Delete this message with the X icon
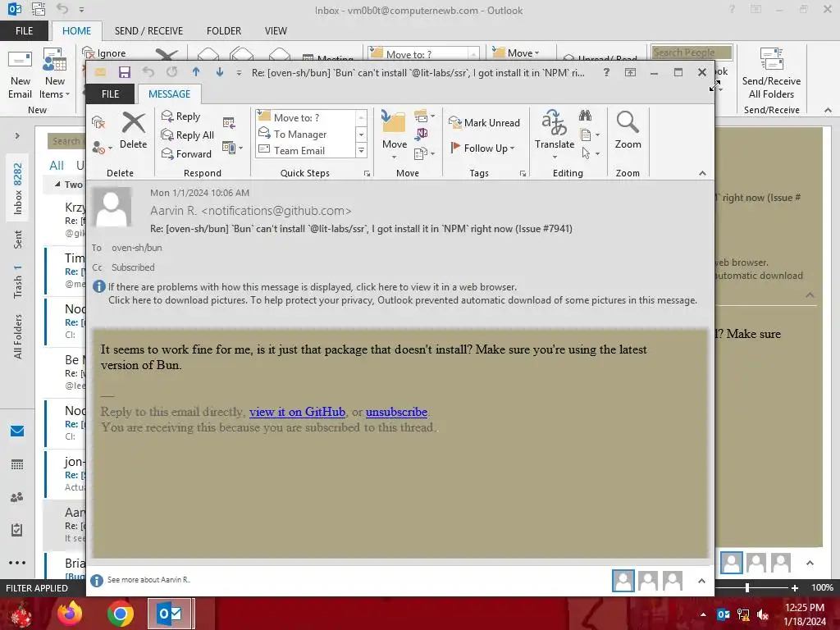The width and height of the screenshot is (840, 630). [134, 131]
